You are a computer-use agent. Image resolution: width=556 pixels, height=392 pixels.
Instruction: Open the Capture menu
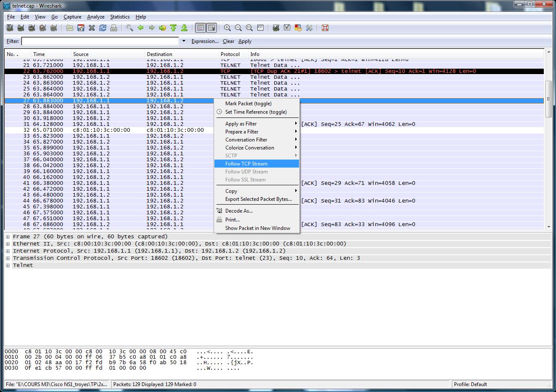pyautogui.click(x=72, y=17)
